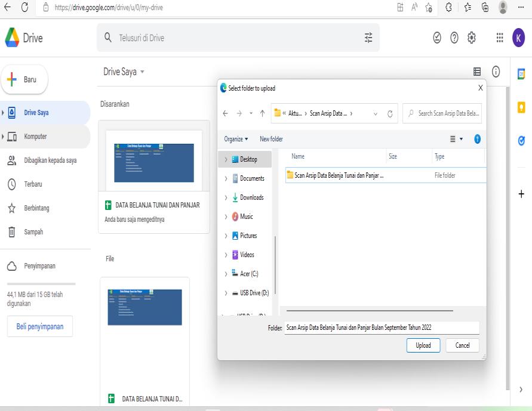Open Google Keep side panel icon
Viewport: 532px width, 411px height.
(x=521, y=107)
